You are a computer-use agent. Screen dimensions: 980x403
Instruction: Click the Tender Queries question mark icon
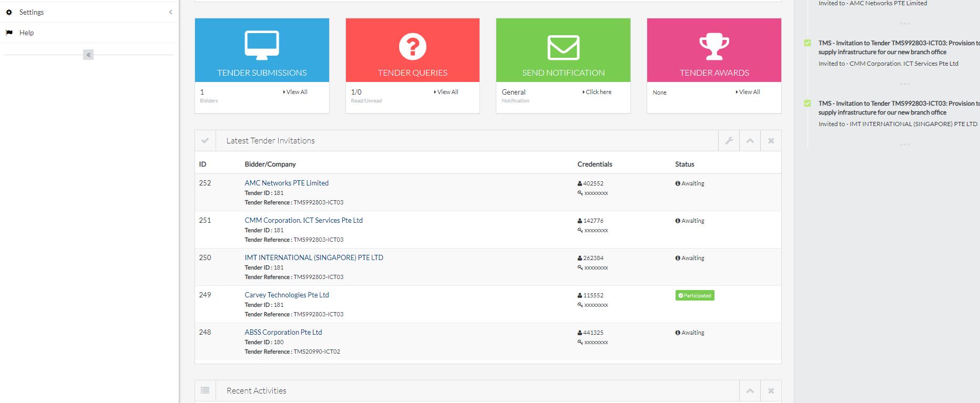click(x=412, y=46)
